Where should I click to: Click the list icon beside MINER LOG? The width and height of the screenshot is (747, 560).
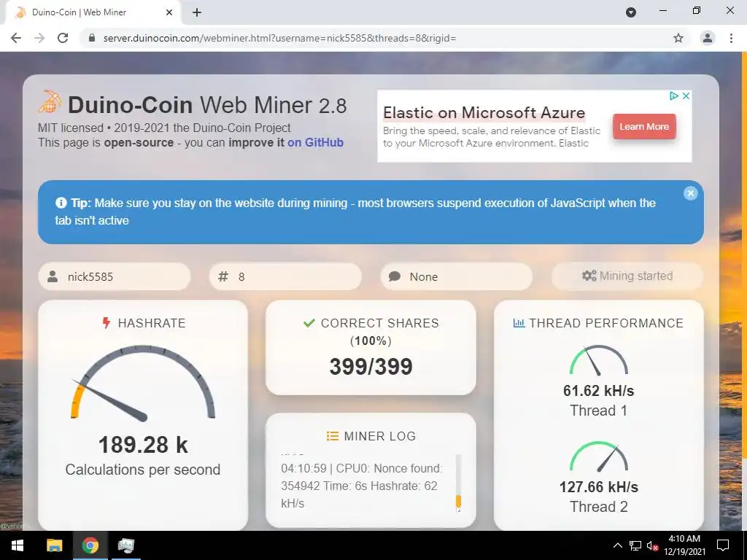(x=333, y=436)
